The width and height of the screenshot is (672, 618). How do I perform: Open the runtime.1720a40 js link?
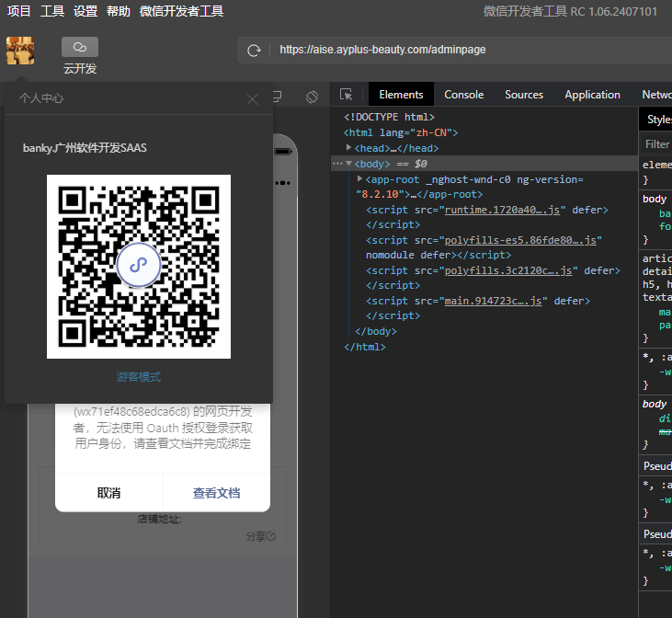[x=502, y=210]
